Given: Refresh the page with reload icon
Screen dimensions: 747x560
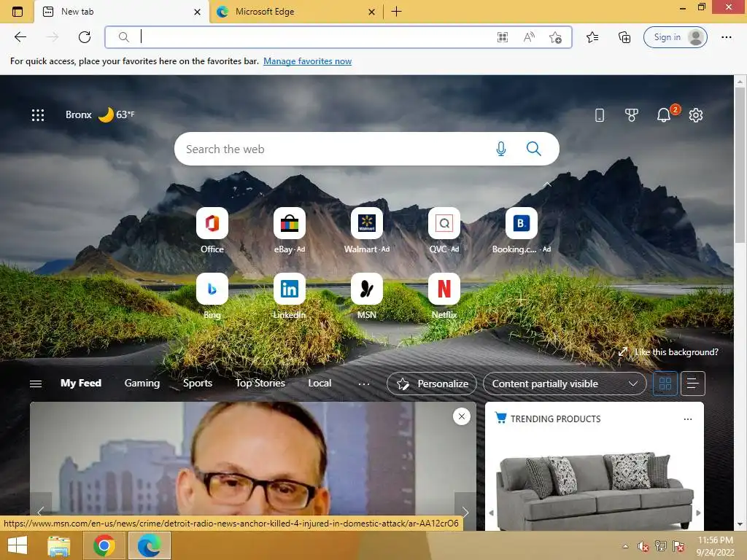Looking at the screenshot, I should pyautogui.click(x=85, y=37).
